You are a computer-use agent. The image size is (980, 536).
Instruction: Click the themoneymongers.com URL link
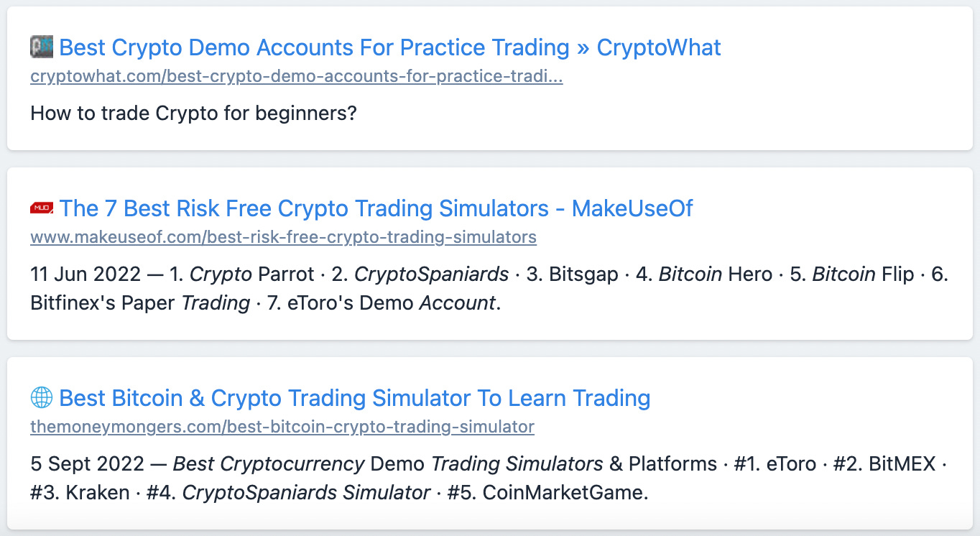pyautogui.click(x=282, y=426)
